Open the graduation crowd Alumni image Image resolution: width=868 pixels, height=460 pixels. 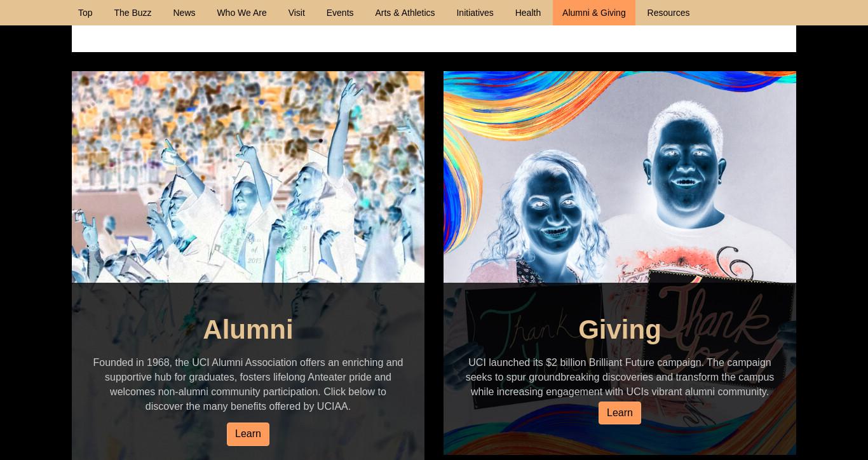click(248, 177)
